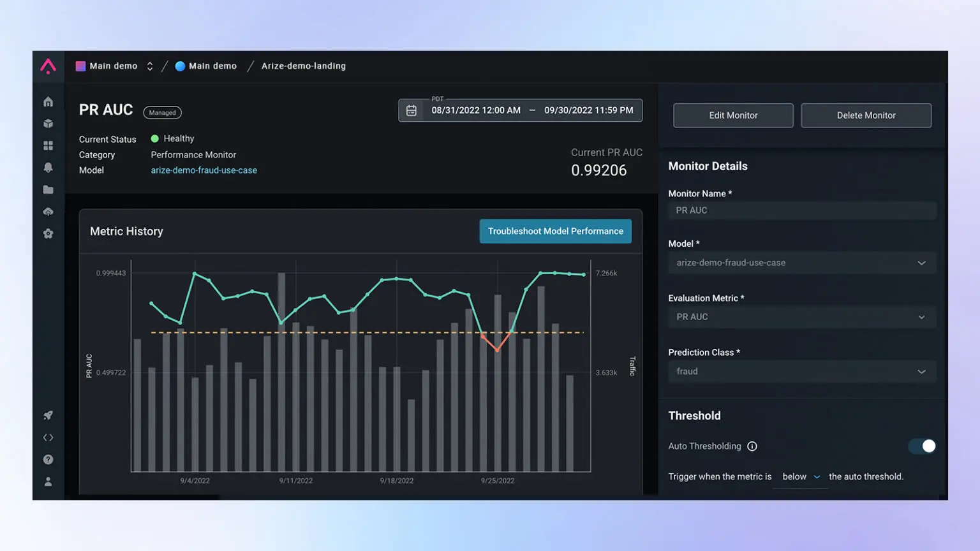
Task: Open the code brackets icon in the sidebar
Action: [x=48, y=437]
